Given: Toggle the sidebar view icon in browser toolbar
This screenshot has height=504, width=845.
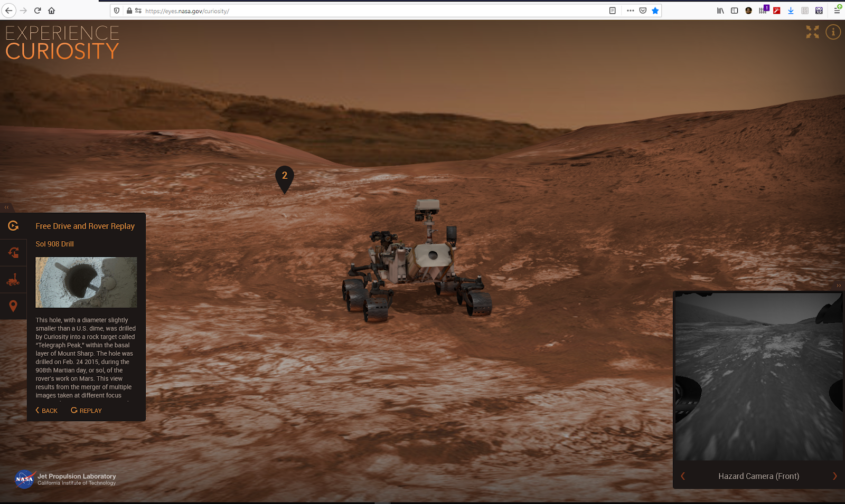Looking at the screenshot, I should coord(734,10).
